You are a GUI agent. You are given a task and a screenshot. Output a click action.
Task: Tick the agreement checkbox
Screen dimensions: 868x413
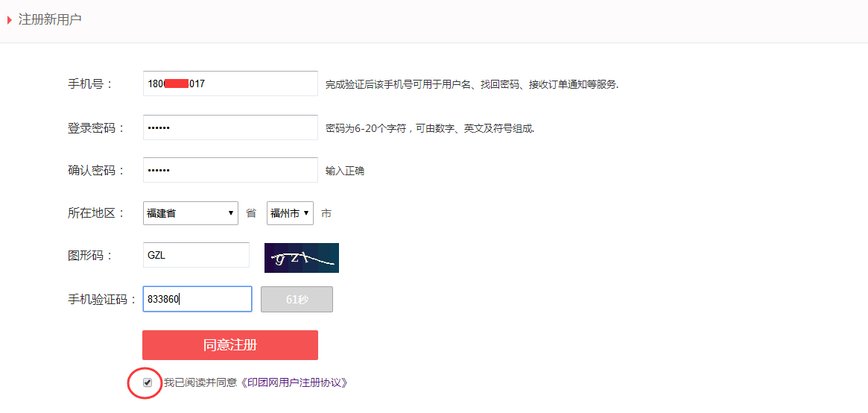tap(148, 382)
